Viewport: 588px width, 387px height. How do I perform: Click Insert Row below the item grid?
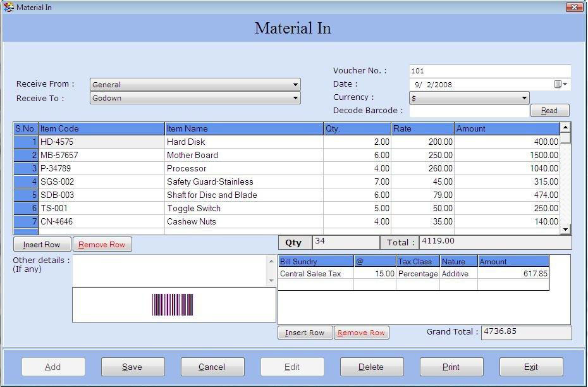[41, 244]
